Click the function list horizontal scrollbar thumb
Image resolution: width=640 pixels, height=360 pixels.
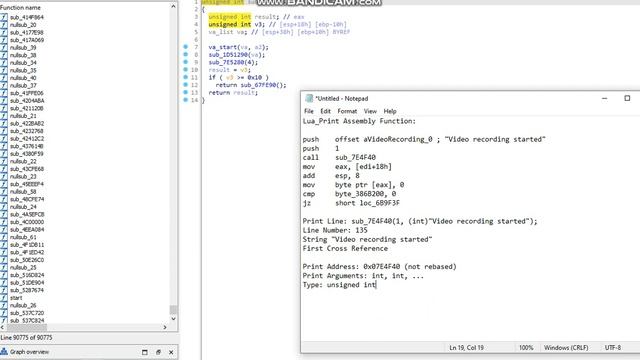(27, 327)
